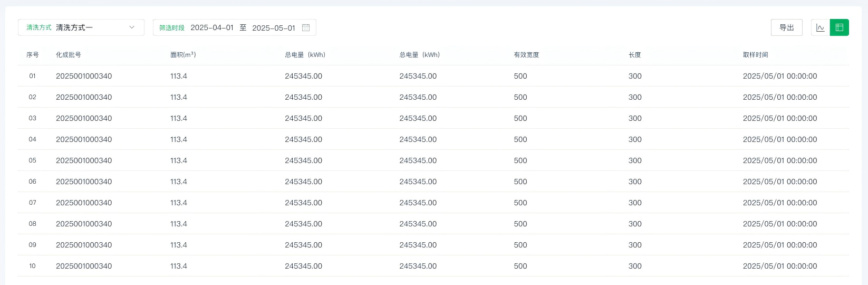This screenshot has height=285, width=868.
Task: Click effective width 500 in row 04
Action: tap(520, 139)
